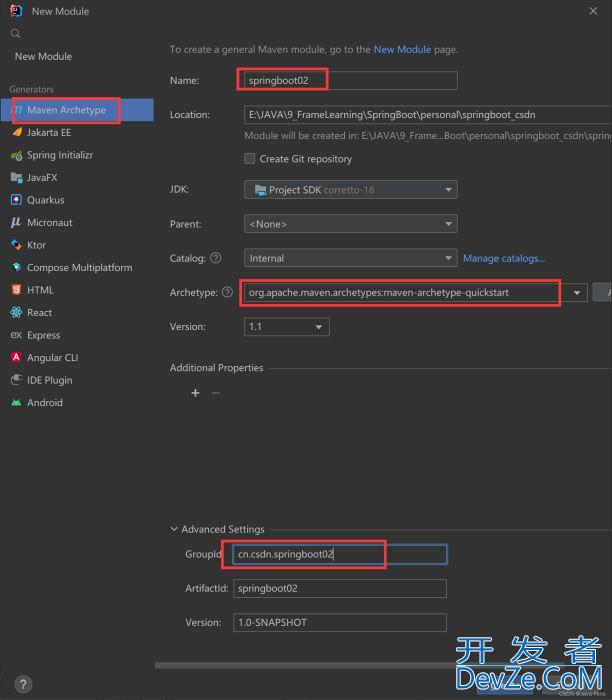Viewport: 612px width, 700px height.
Task: Open archetype Version 1.1 dropdown
Action: coord(287,327)
